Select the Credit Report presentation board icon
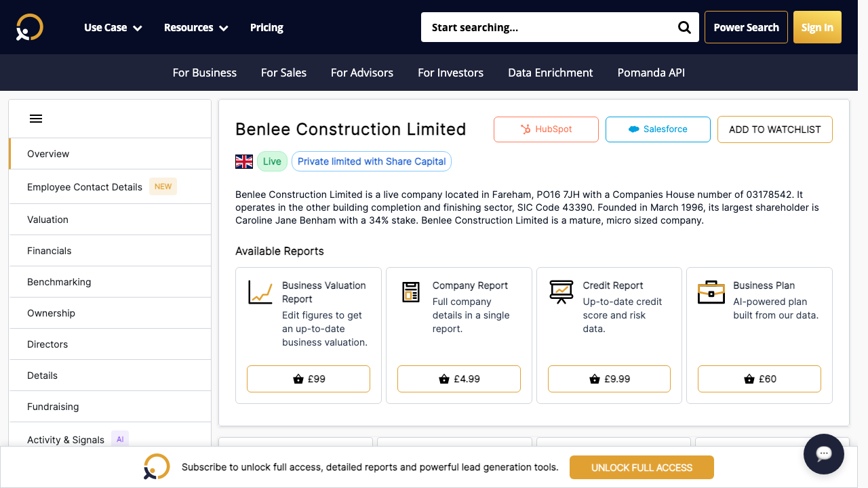The image size is (868, 488). click(x=561, y=291)
